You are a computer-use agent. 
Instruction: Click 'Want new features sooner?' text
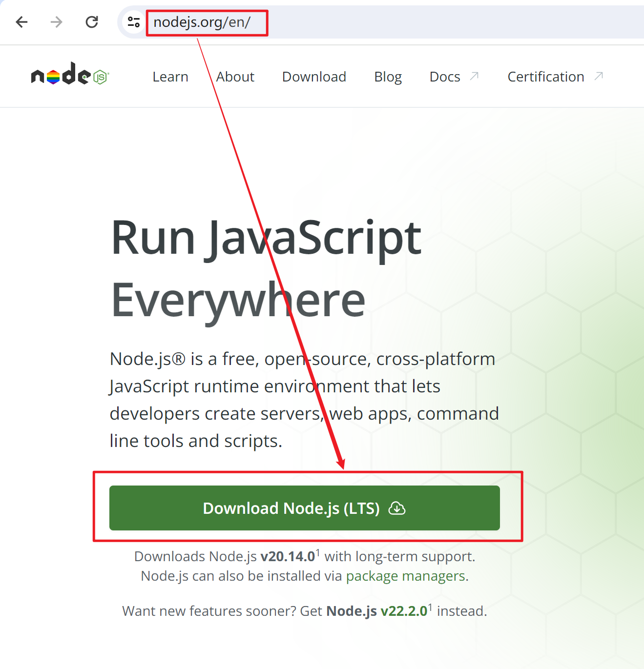[209, 611]
